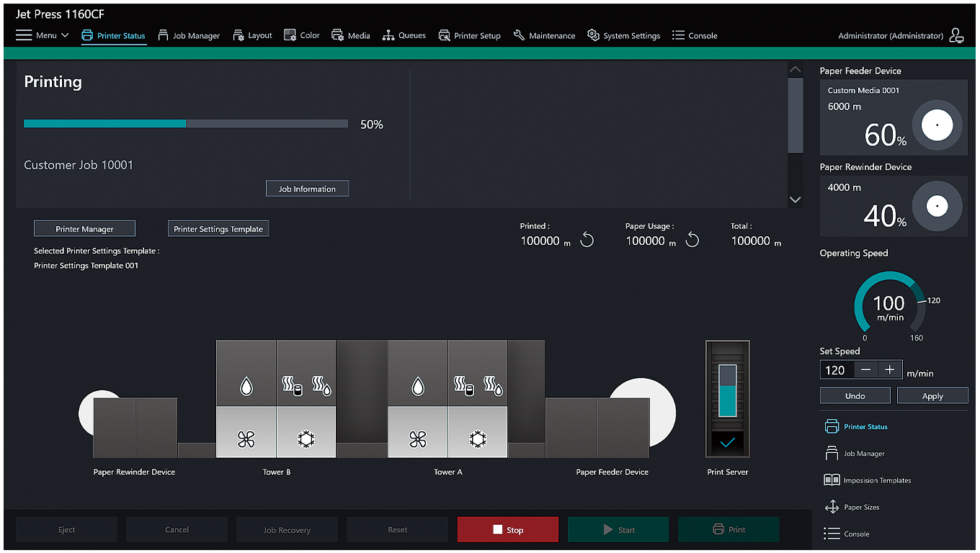The width and height of the screenshot is (980, 553).
Task: Reset the Printed counter with its reset icon
Action: 587,240
